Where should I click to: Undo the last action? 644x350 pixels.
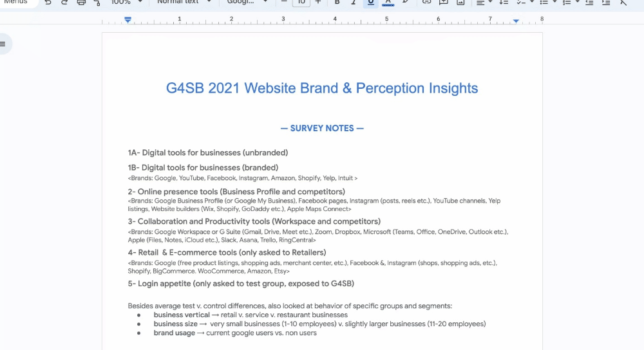tap(48, 2)
